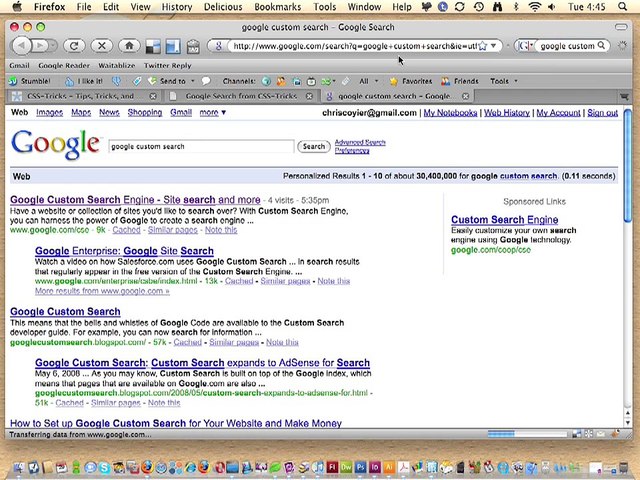Viewport: 640px width, 480px height.
Task: Reload the page with the refresh button
Action: (x=74, y=46)
